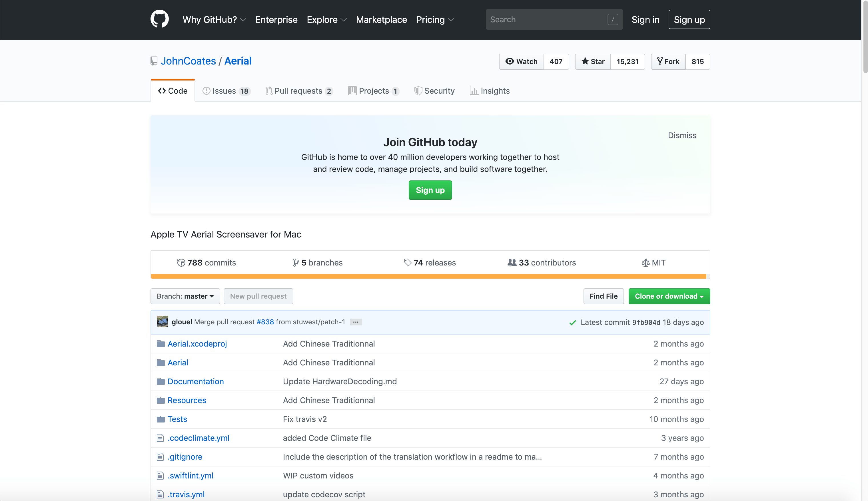Open the Marketplace nav link
The height and width of the screenshot is (501, 868).
click(381, 20)
